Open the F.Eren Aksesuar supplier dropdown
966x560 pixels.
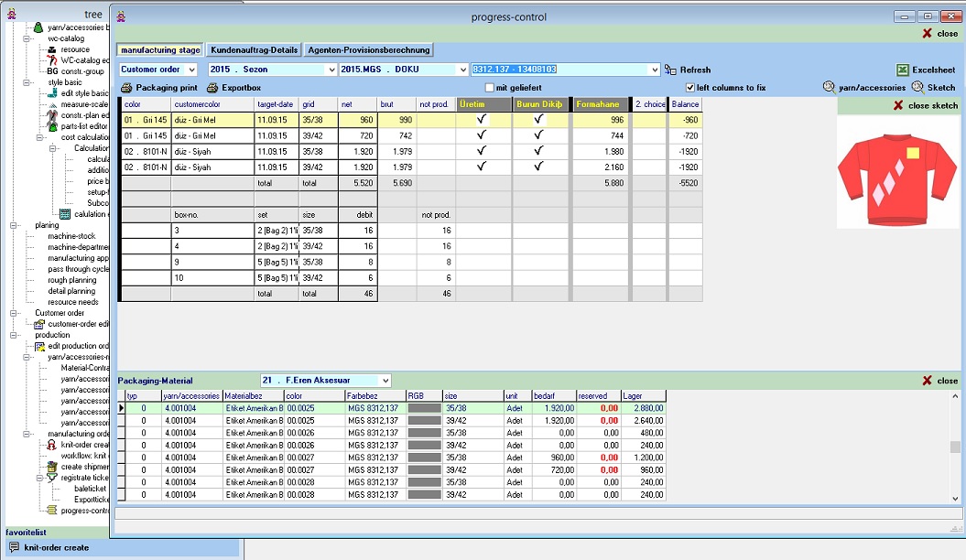pos(385,380)
